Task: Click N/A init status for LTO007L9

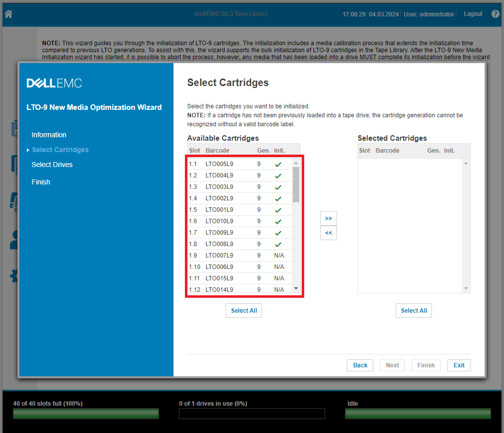Action: click(279, 255)
